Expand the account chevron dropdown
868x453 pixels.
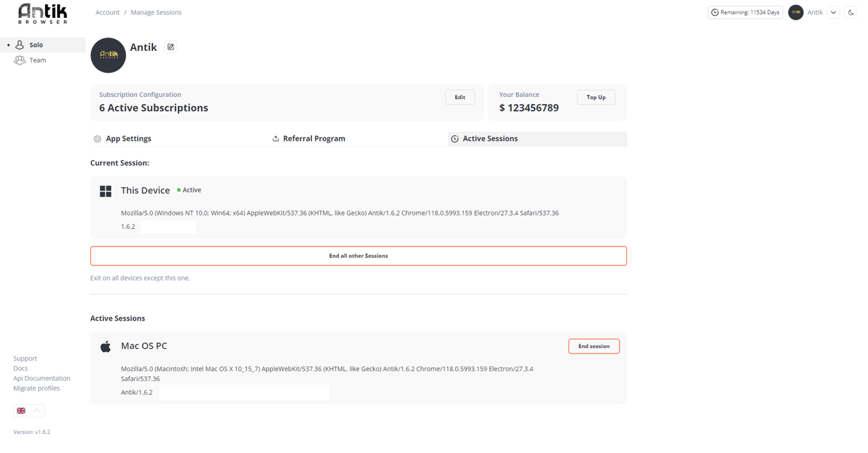(834, 12)
